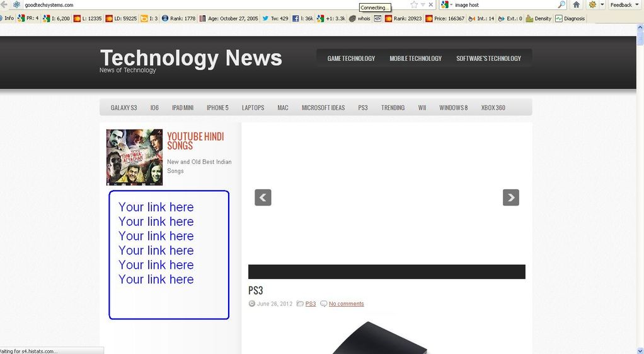Open the Laptops category
The width and height of the screenshot is (644, 354).
point(253,108)
